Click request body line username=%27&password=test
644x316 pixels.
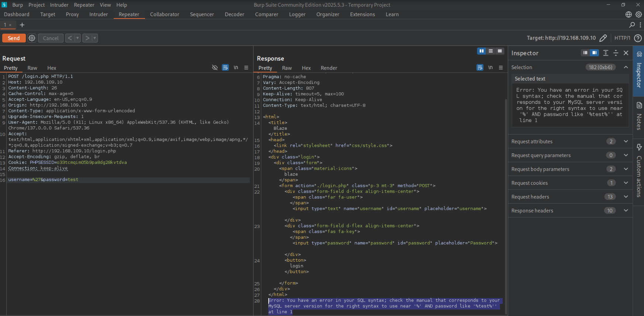point(43,180)
